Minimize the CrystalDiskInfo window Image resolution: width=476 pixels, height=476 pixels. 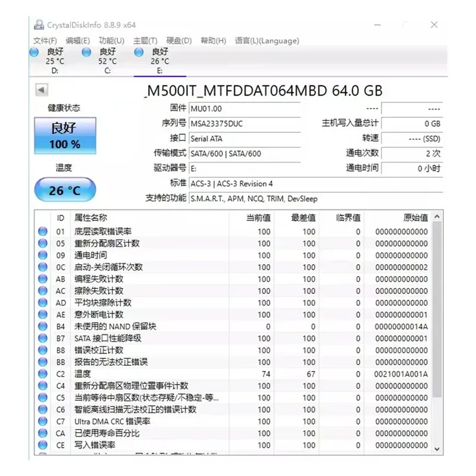[377, 25]
